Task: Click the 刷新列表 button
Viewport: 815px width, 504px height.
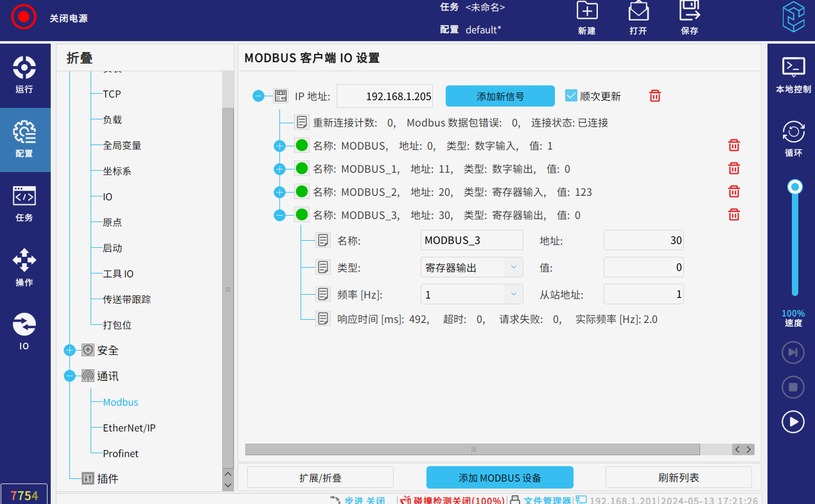Action: tap(678, 478)
